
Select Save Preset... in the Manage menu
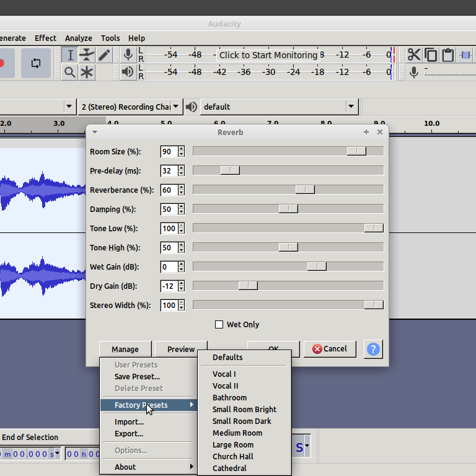pos(137,376)
